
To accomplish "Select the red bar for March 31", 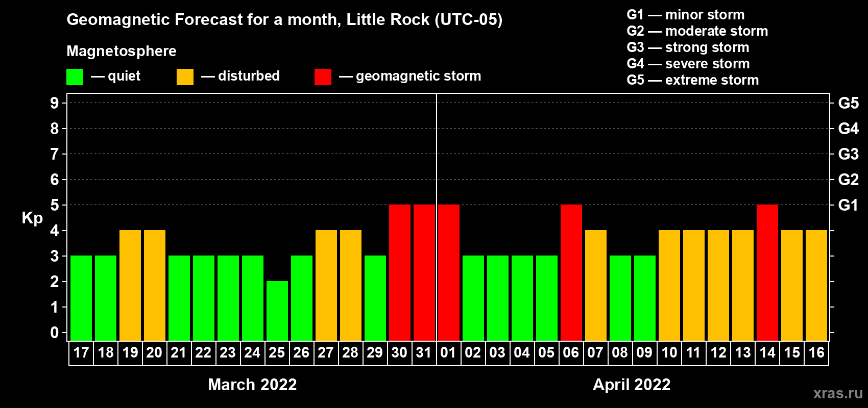I will 424,272.
